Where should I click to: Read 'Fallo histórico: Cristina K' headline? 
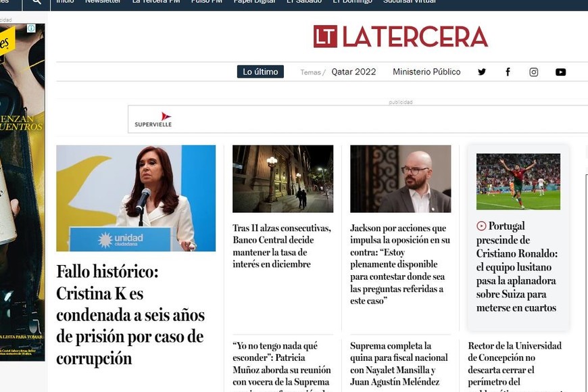[130, 315]
